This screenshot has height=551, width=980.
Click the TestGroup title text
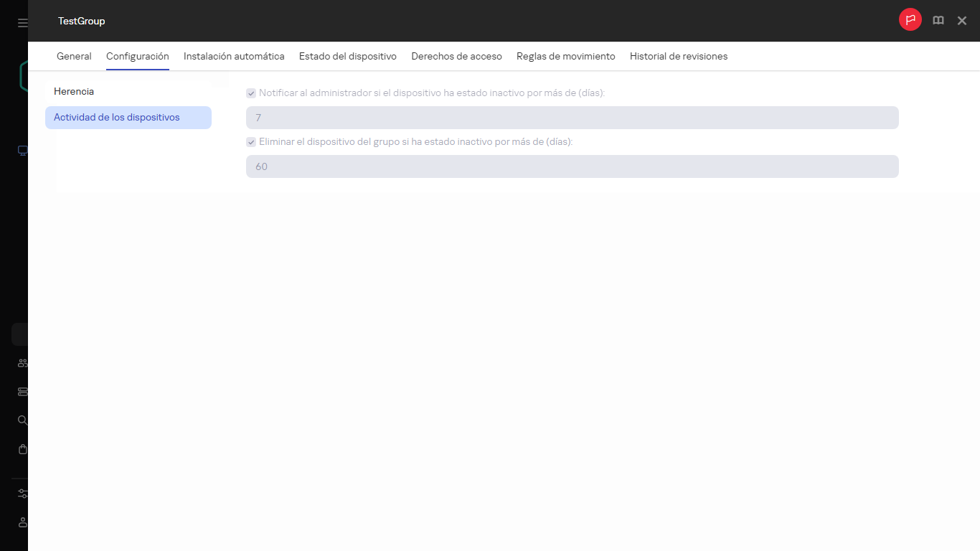(x=81, y=21)
